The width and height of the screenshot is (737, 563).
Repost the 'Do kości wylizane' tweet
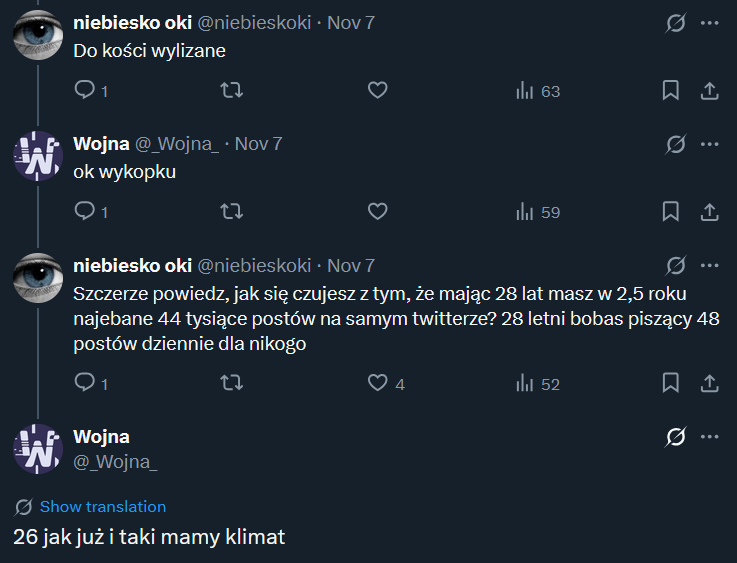point(231,91)
